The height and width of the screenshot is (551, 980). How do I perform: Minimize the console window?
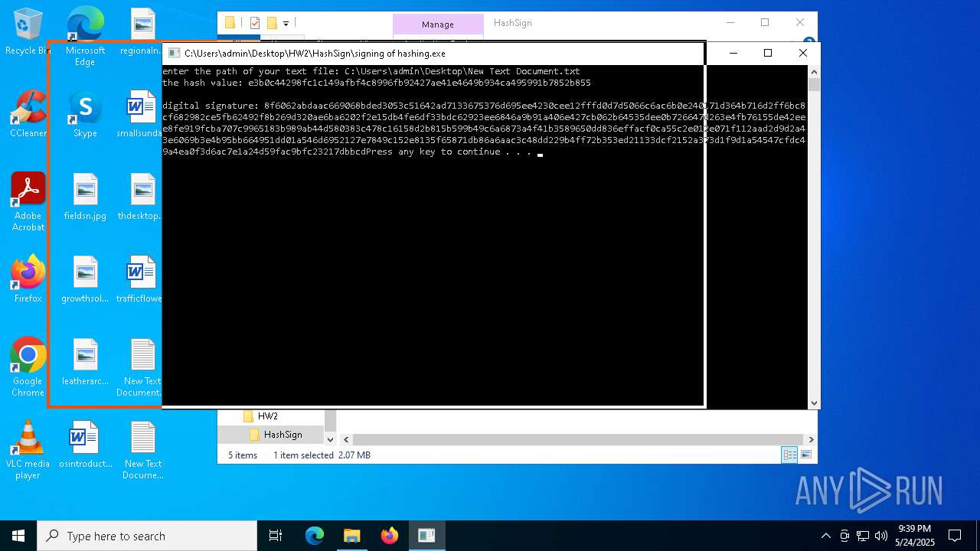point(733,53)
